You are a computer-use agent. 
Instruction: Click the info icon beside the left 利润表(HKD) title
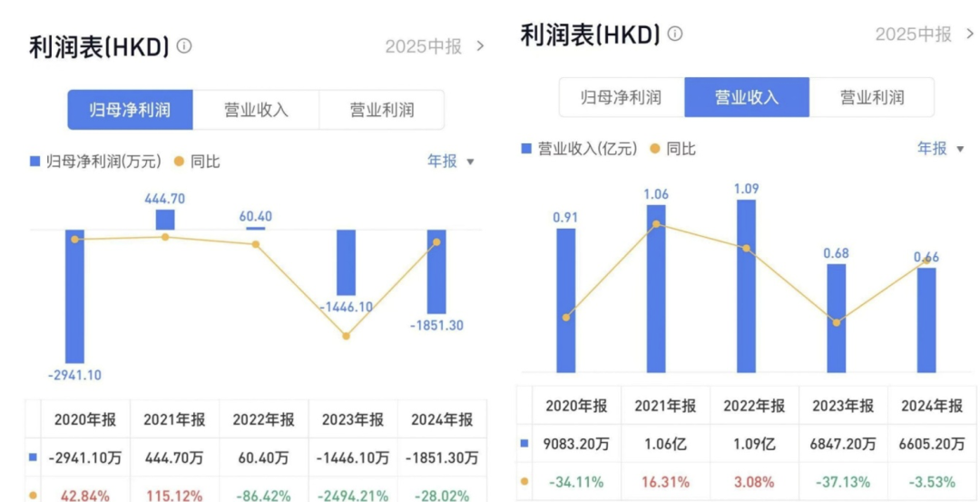click(184, 45)
